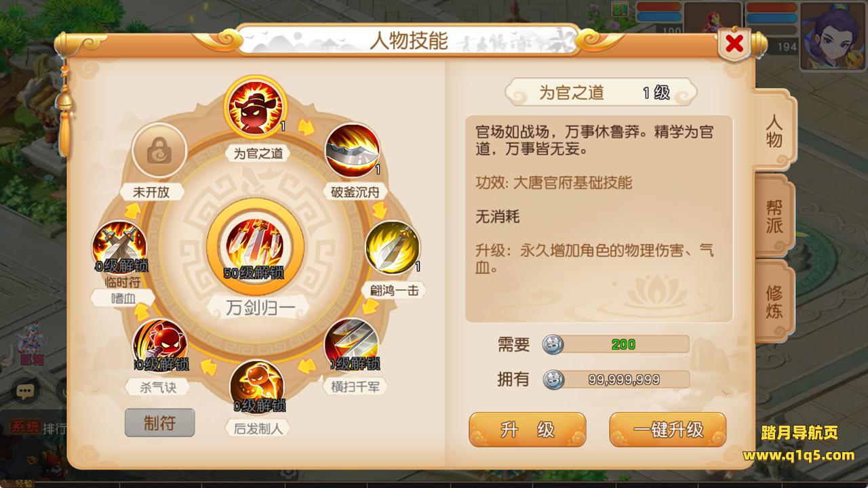868x488 pixels.
Task: Select the 杀气诀 skill icon
Action: [159, 344]
